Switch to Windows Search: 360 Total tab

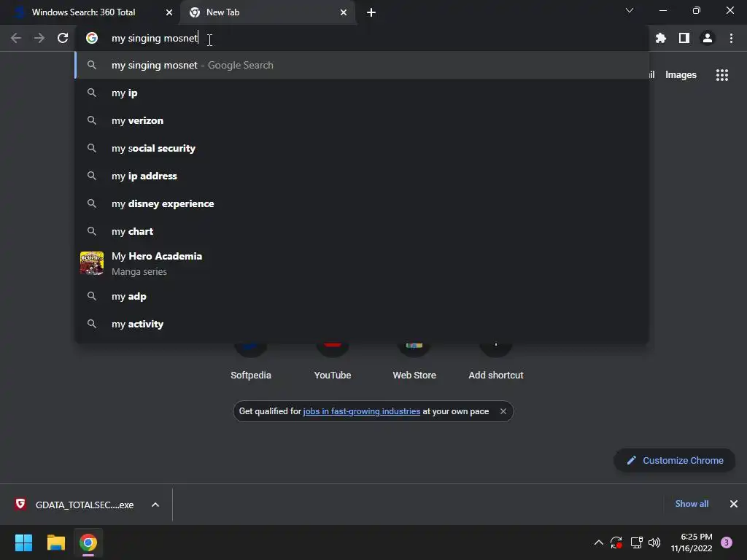tap(90, 12)
